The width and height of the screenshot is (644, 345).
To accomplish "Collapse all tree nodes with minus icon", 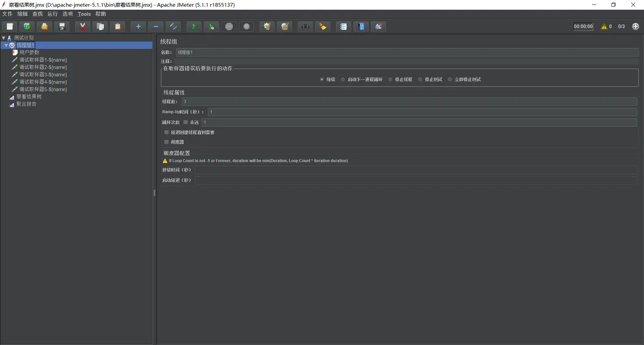I will (x=155, y=27).
